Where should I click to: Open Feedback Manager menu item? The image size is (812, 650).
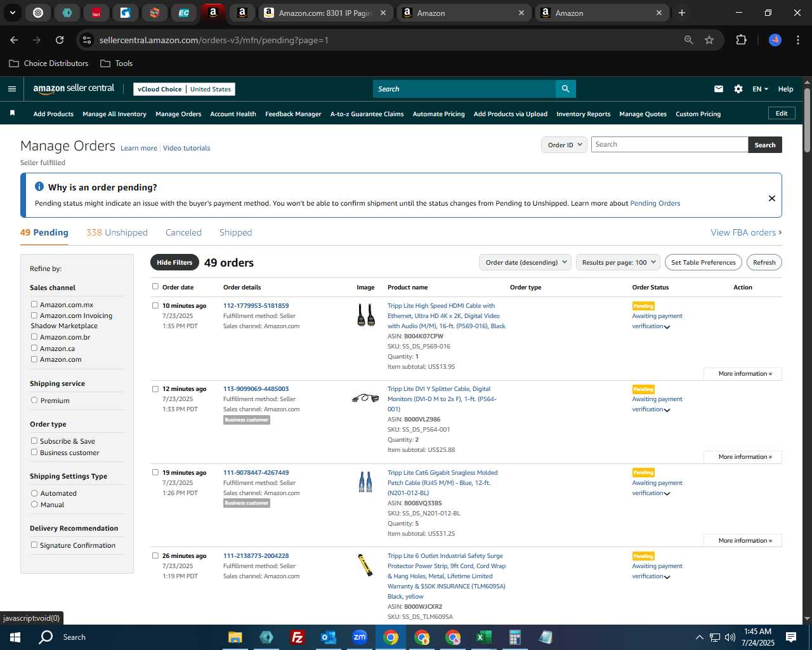(x=293, y=114)
